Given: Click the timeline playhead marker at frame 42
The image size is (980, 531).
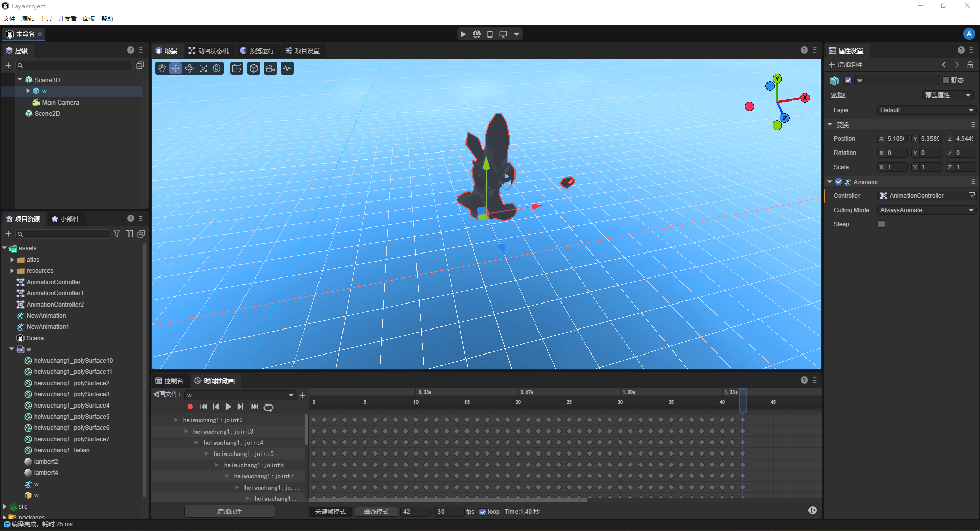Looking at the screenshot, I should point(743,400).
